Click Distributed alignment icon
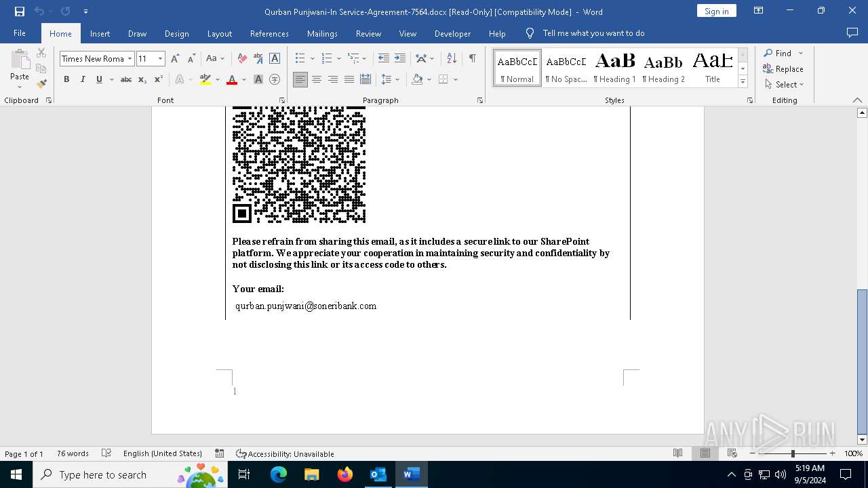Screen dimensions: 868x488 366,79
